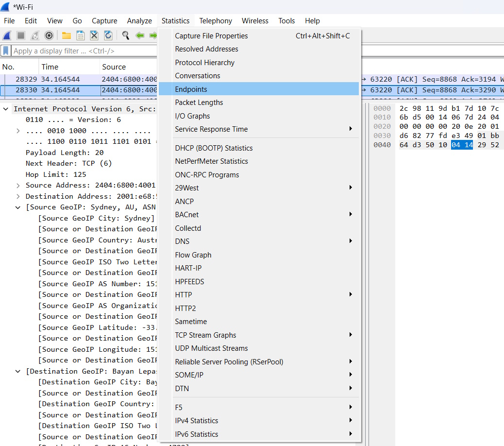The height and width of the screenshot is (446, 504).
Task: Click the No. column header
Action: coord(19,67)
